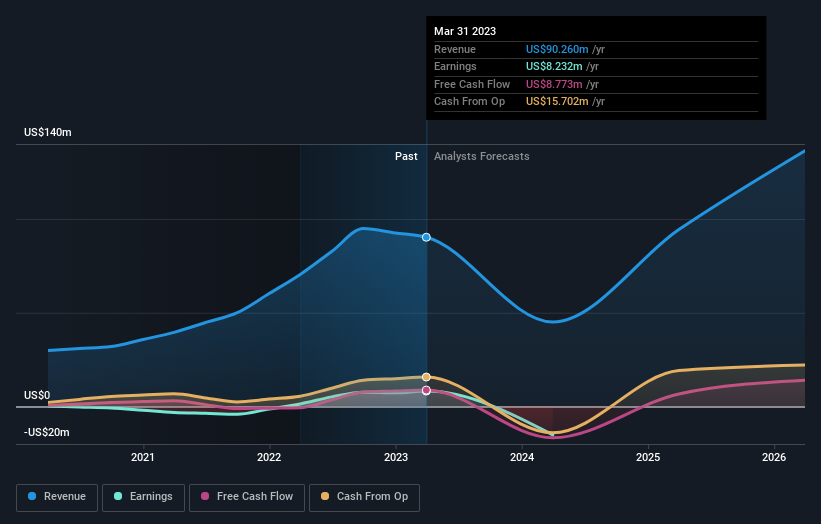Click the US$0 y-axis label

click(37, 395)
